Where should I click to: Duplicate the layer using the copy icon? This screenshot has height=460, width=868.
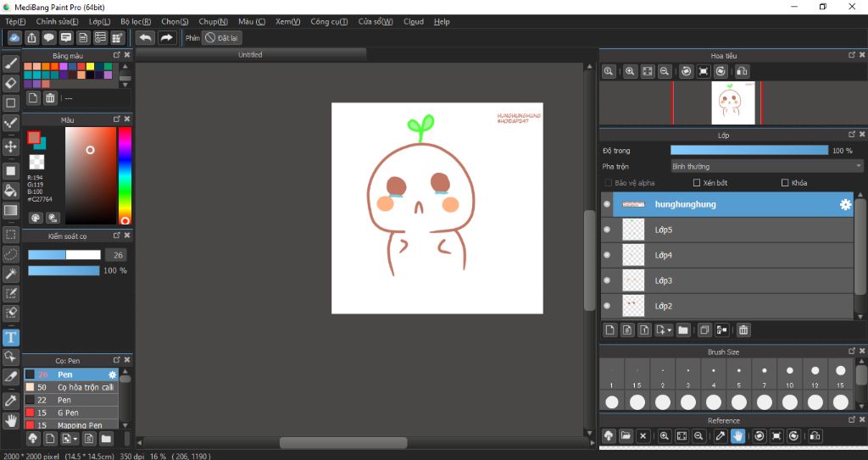point(704,330)
